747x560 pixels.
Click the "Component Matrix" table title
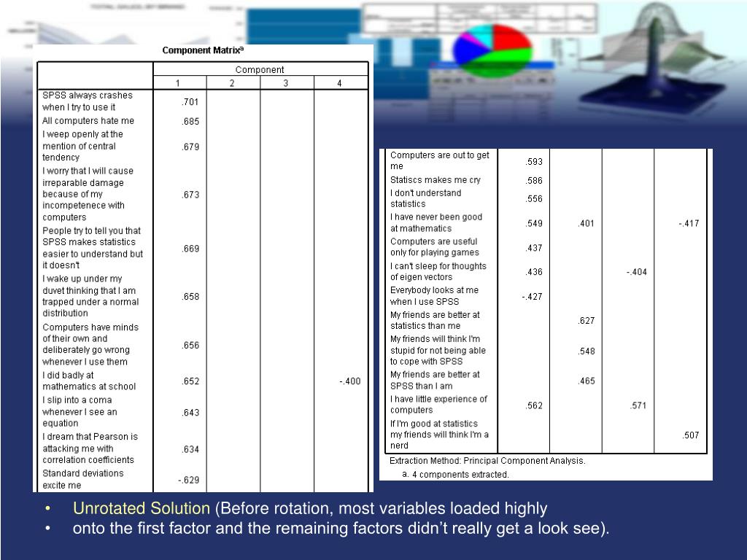[203, 50]
